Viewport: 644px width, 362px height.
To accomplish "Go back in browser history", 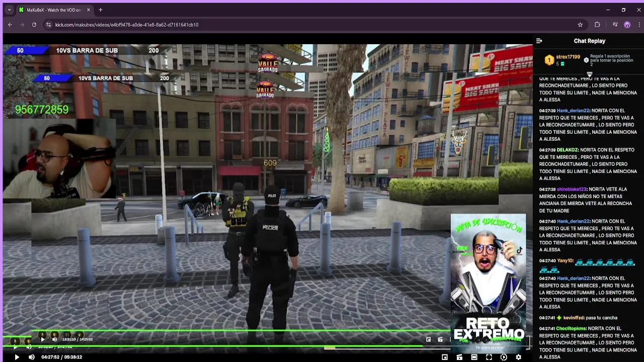I will [10, 25].
